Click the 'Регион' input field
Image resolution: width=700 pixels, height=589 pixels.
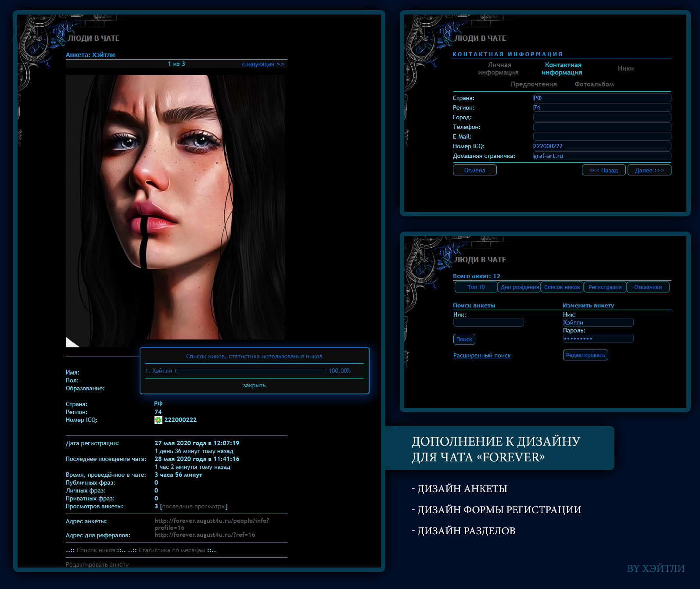[602, 107]
